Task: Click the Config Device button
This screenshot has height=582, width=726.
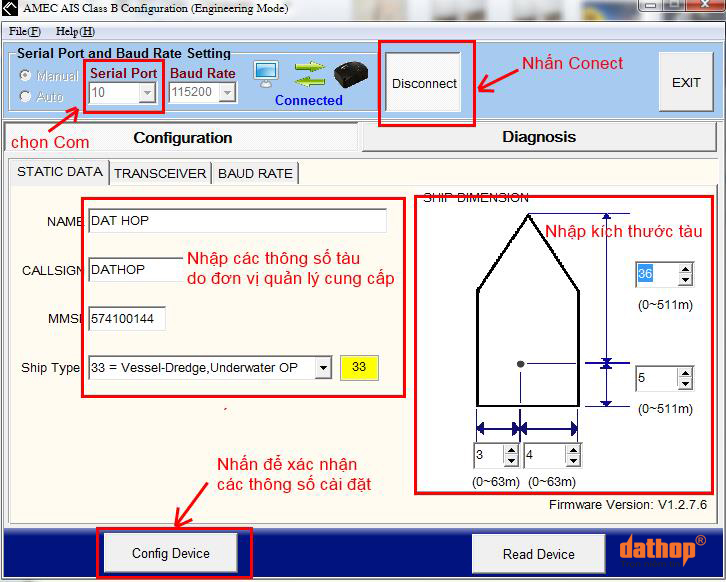Action: pos(170,553)
